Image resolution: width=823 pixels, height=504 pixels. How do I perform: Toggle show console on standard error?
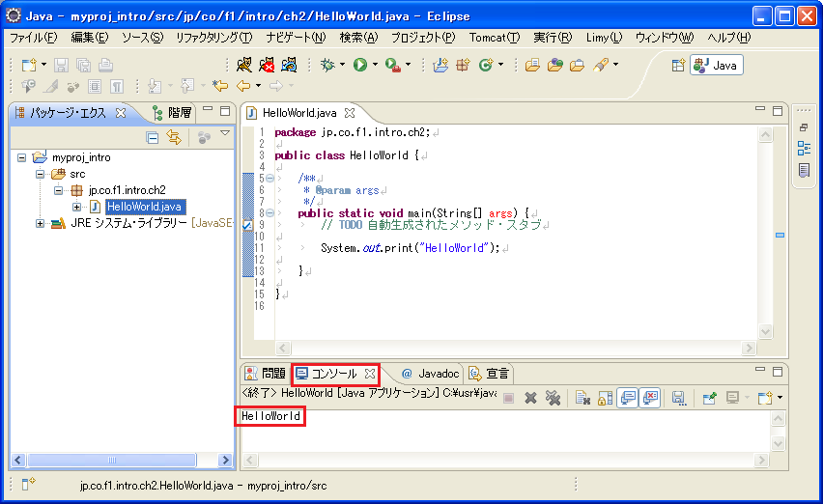click(x=650, y=398)
